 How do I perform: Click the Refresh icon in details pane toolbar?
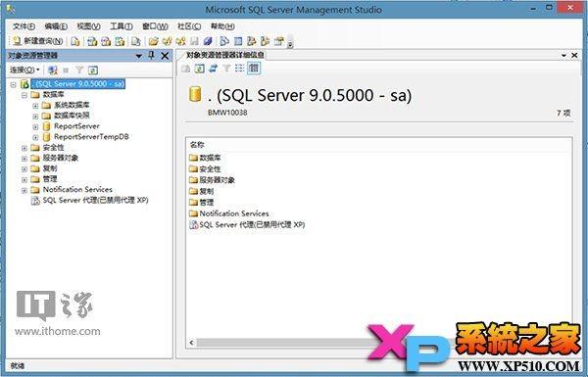200,69
